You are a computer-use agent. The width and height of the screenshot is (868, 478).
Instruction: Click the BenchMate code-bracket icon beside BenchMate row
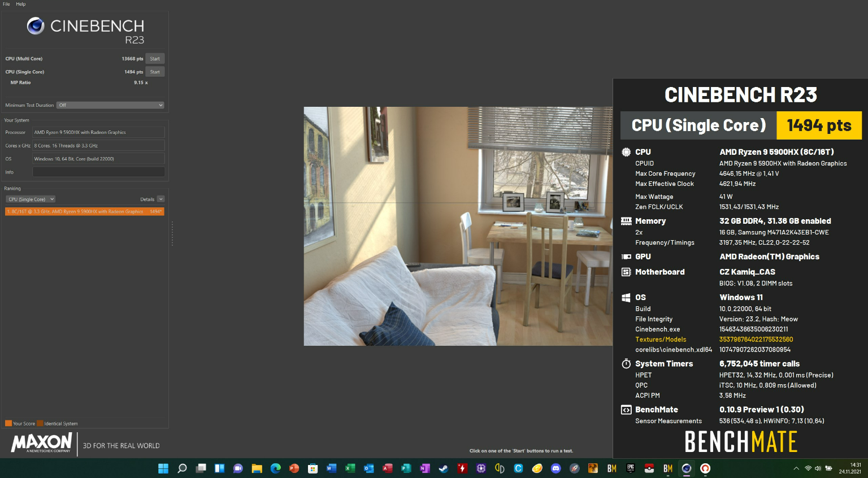[626, 410]
